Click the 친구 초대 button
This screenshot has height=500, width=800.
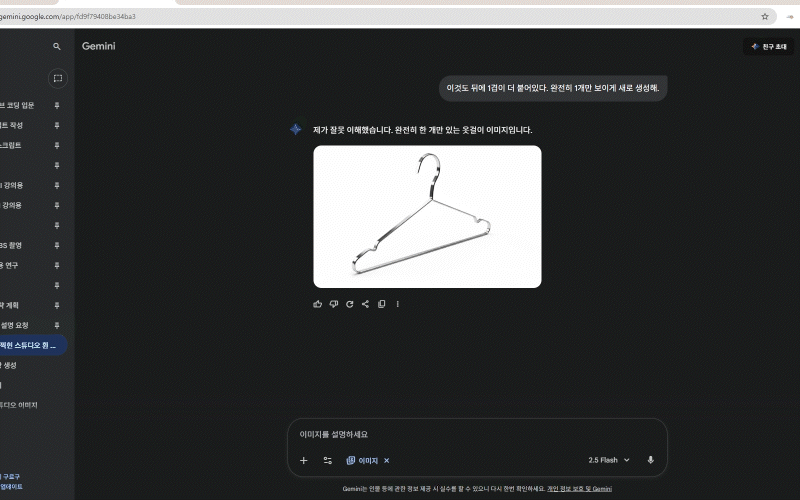[768, 47]
